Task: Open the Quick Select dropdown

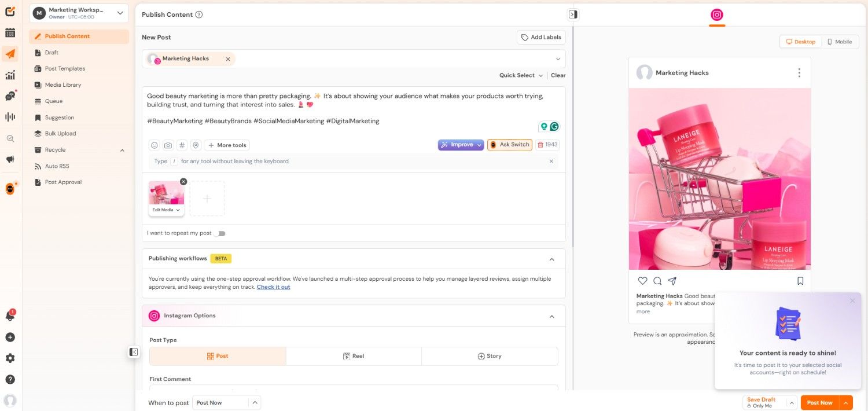Action: [x=521, y=75]
